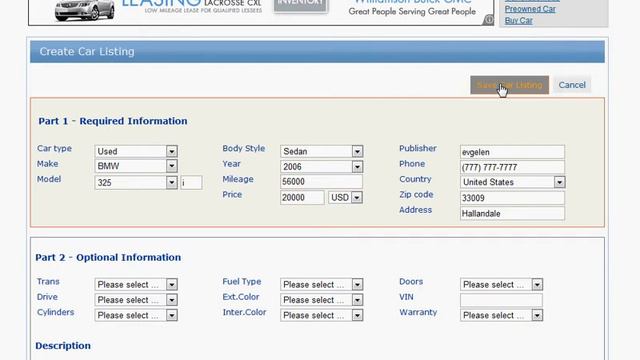Open the Car type dropdown showing Used

[x=136, y=151]
